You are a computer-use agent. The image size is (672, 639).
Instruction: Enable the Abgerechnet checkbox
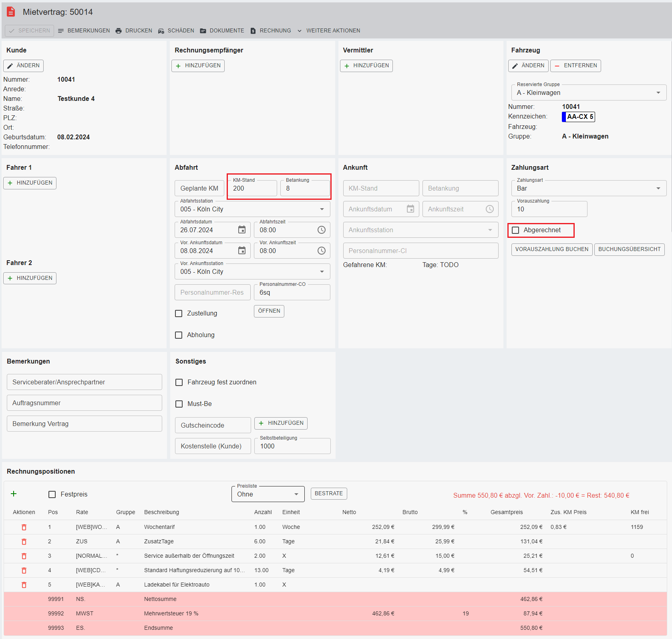(x=516, y=230)
